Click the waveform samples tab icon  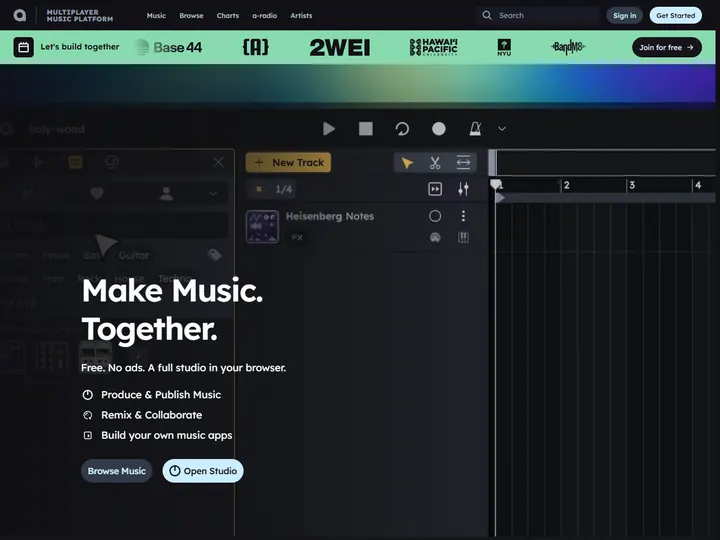[x=38, y=162]
